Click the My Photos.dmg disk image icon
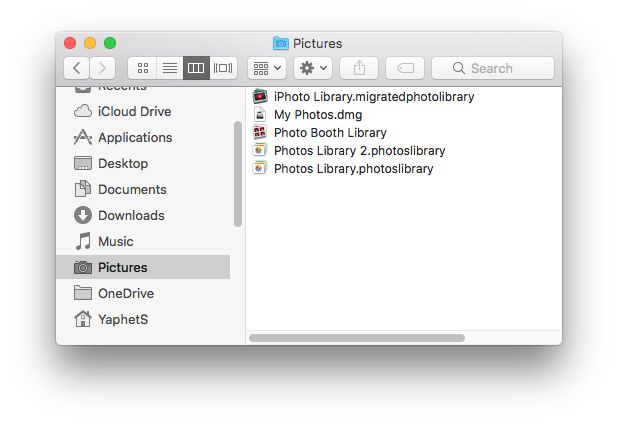Image resolution: width=618 pixels, height=425 pixels. pos(260,114)
